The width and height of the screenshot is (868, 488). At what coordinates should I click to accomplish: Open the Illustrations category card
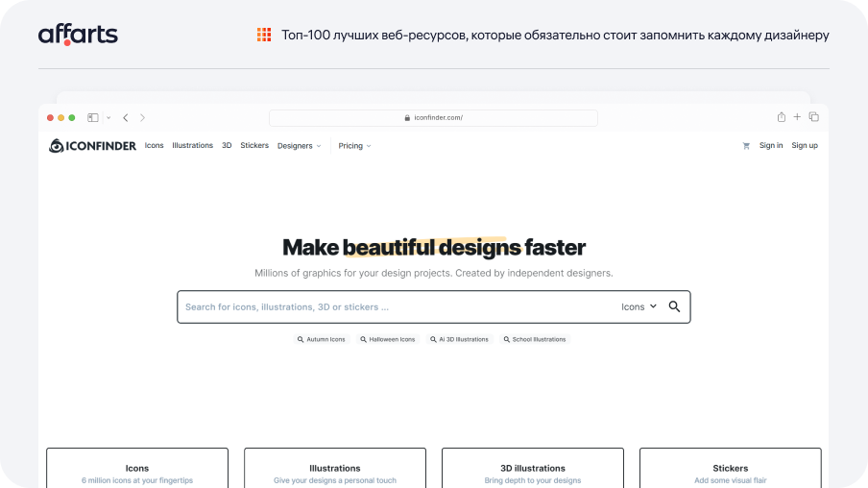[335, 468]
